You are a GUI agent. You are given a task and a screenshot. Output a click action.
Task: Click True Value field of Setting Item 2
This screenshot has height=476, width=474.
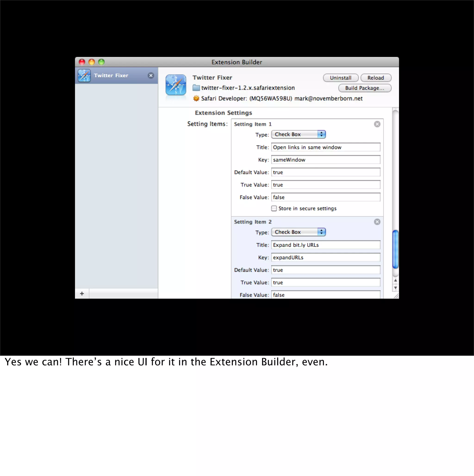pos(326,283)
